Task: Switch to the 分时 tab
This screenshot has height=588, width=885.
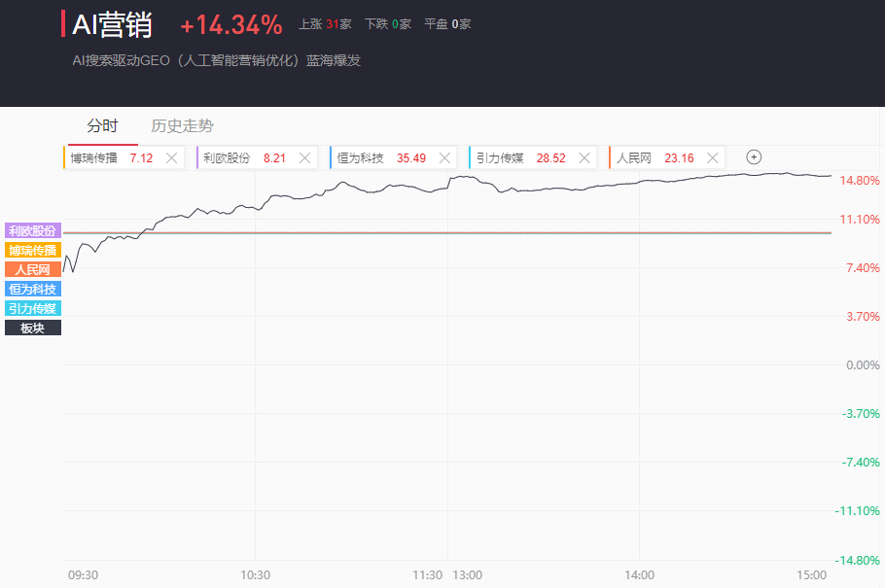Action: coord(102,125)
